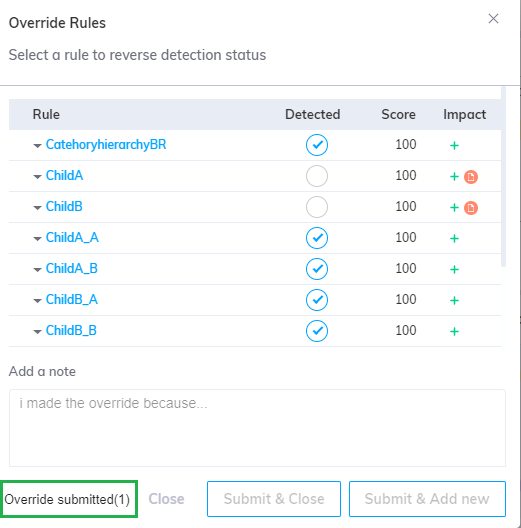Click green plus impact icon for ChildB_A

click(454, 300)
